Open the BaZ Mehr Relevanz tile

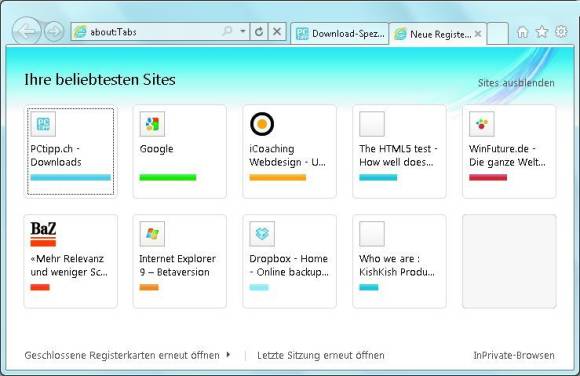coord(70,261)
